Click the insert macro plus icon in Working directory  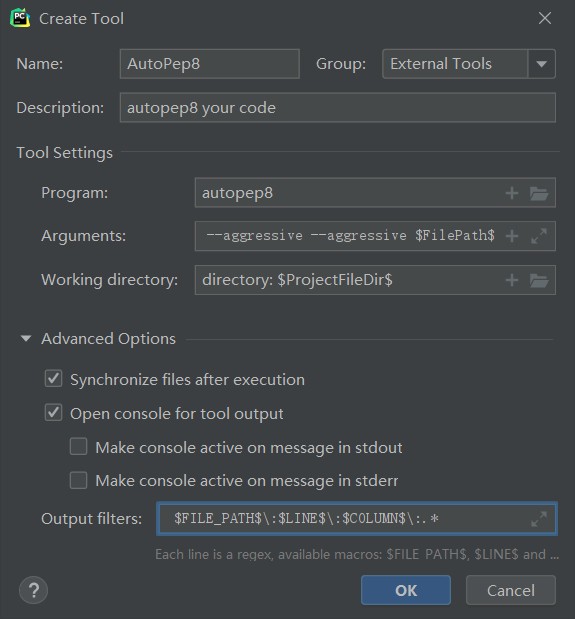click(512, 280)
